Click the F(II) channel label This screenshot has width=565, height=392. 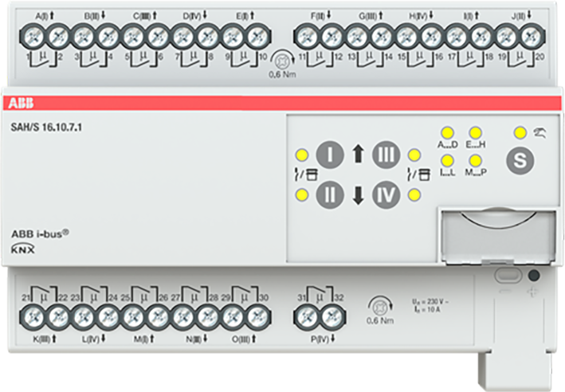click(321, 15)
